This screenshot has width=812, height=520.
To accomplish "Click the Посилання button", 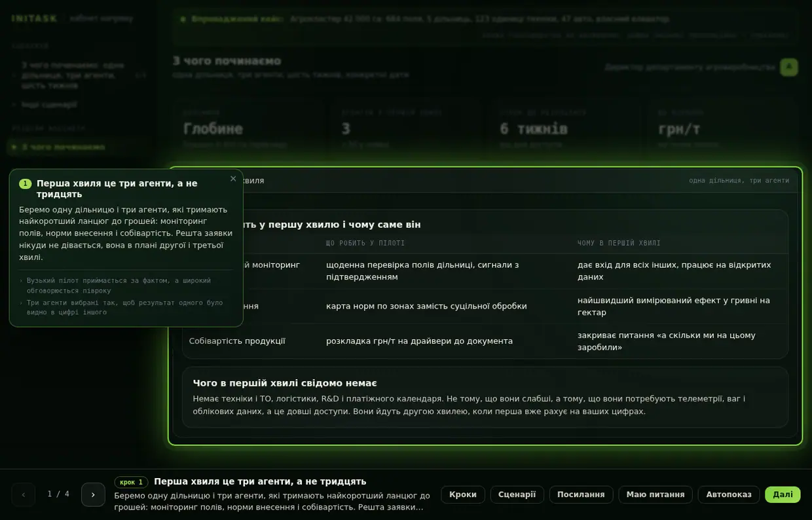I will [581, 494].
